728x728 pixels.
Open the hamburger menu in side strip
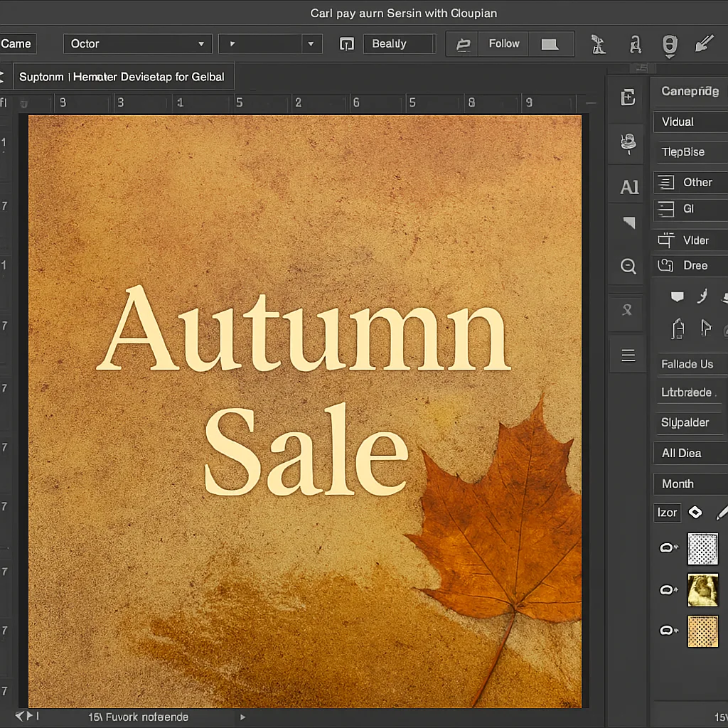coord(628,355)
